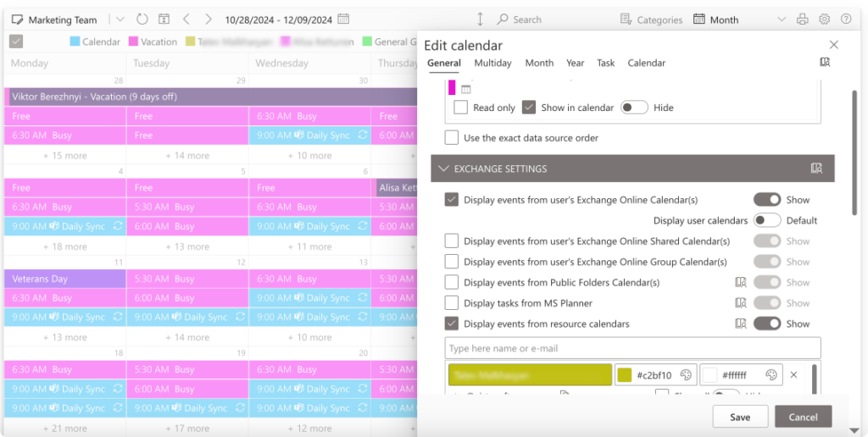Click the yellow #c2bf10 color swatch

[625, 375]
